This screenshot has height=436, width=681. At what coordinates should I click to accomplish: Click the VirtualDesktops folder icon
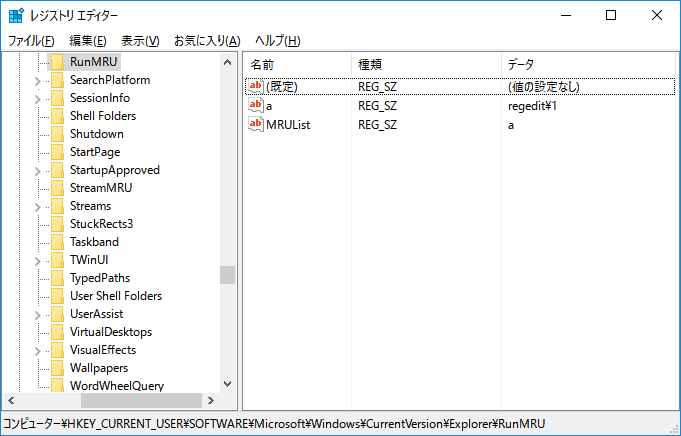57,332
